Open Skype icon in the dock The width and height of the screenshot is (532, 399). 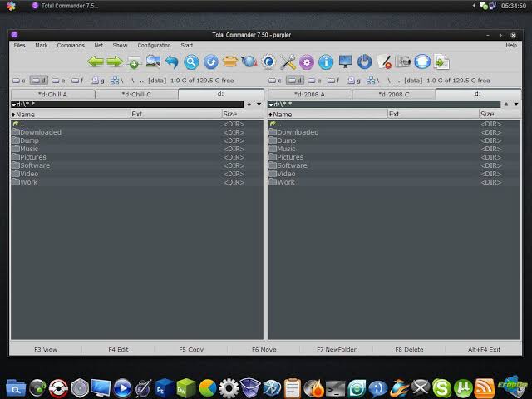[x=441, y=388]
